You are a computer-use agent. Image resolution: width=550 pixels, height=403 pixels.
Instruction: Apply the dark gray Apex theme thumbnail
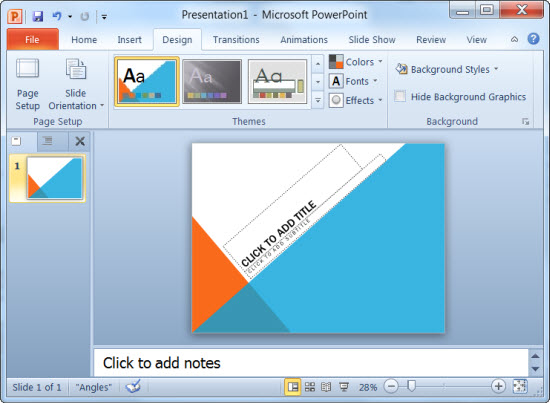[212, 81]
